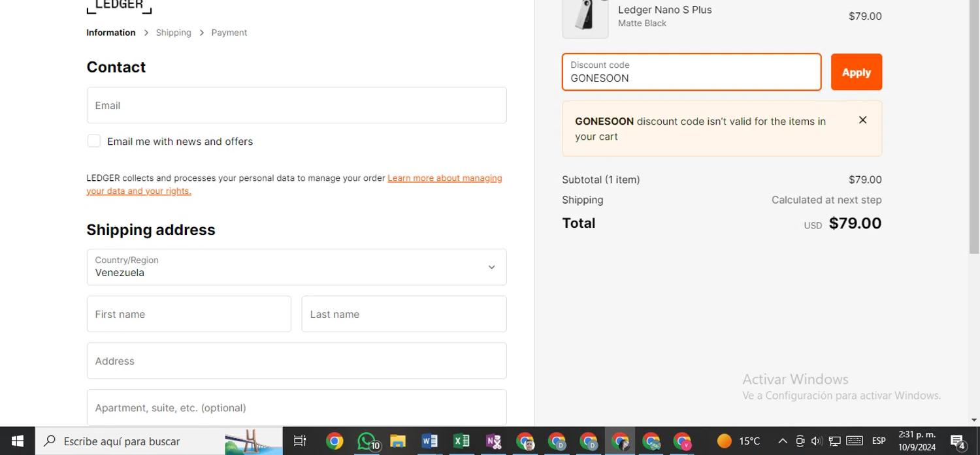Open the Windows Start menu
The image size is (980, 455).
[18, 441]
